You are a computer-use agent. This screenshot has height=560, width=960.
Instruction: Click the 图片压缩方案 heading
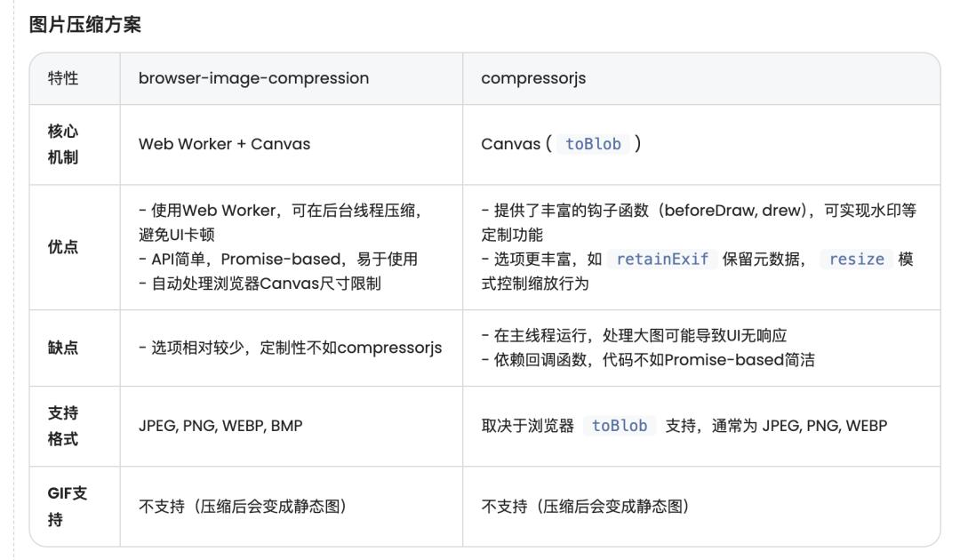pos(85,24)
